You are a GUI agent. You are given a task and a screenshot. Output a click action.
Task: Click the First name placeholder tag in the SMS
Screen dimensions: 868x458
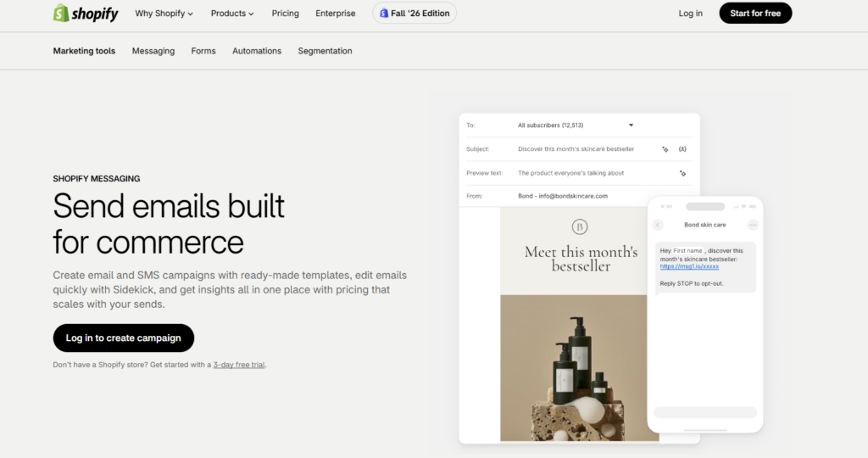pyautogui.click(x=687, y=251)
